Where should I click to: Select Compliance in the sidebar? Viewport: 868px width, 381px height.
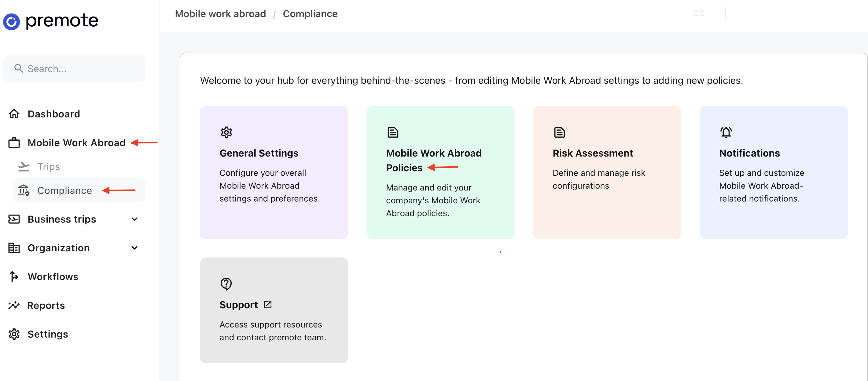click(x=64, y=190)
